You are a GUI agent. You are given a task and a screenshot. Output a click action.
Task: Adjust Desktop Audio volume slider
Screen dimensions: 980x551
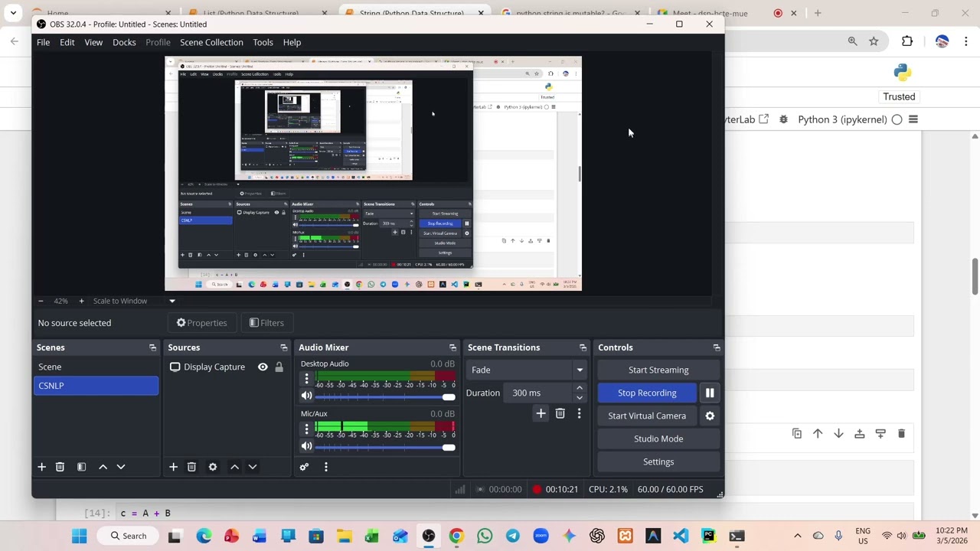385,396
